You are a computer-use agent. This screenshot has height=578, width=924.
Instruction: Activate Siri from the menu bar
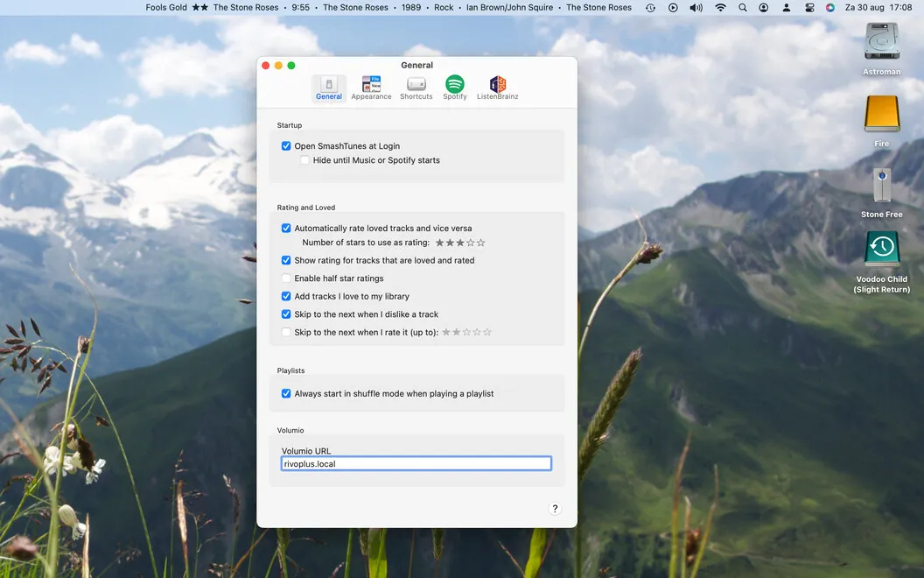(x=830, y=8)
